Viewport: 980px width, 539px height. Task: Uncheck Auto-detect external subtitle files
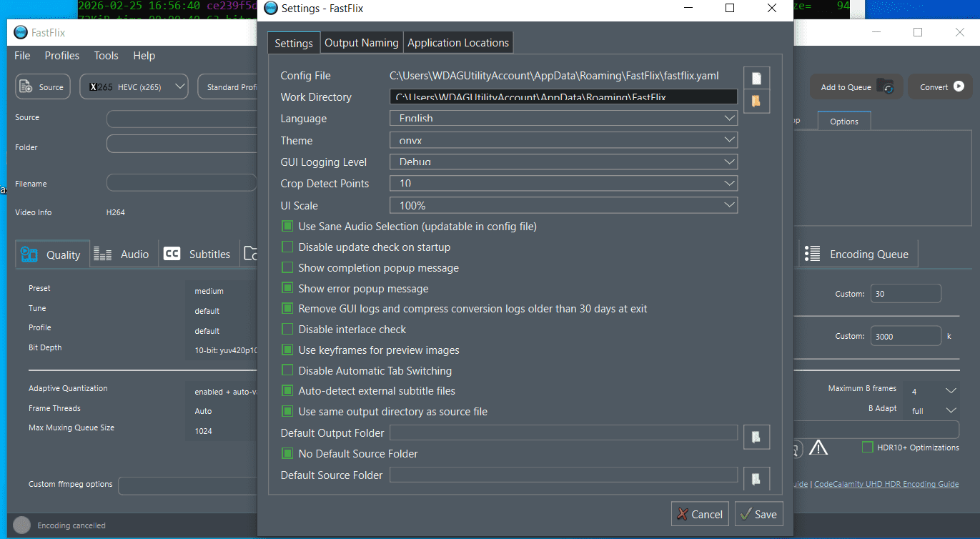(x=287, y=391)
